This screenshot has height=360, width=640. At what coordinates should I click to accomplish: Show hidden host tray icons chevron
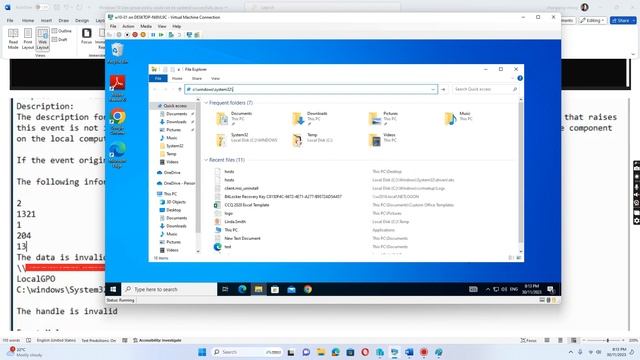pyautogui.click(x=571, y=352)
